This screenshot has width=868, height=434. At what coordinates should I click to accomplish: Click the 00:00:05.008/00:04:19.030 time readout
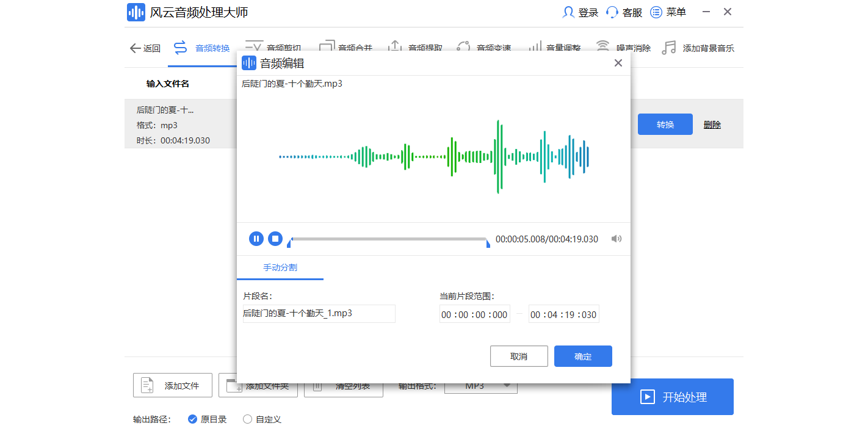(547, 239)
